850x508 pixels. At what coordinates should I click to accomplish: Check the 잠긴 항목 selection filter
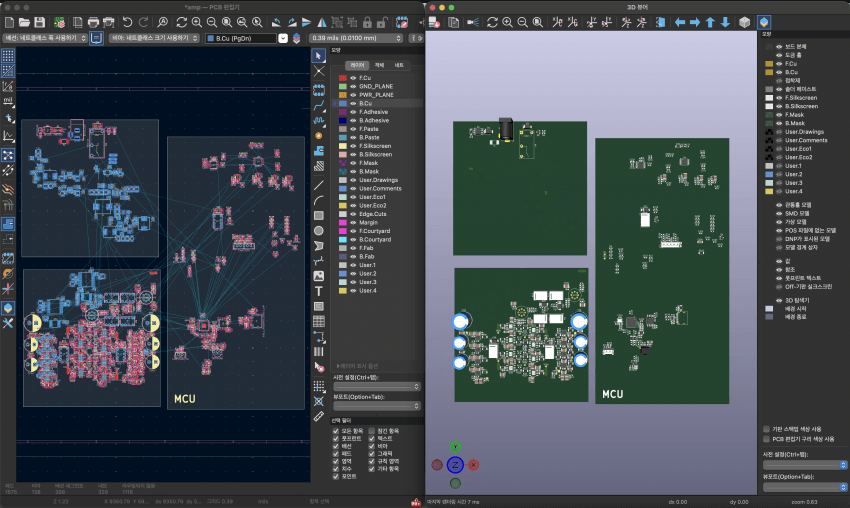coord(371,431)
